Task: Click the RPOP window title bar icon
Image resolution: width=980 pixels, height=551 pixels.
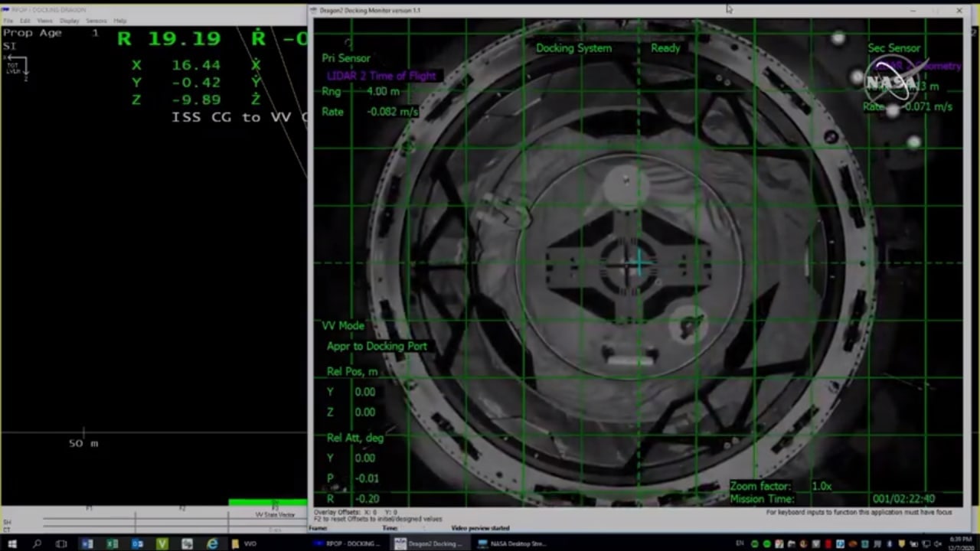Action: coord(5,10)
